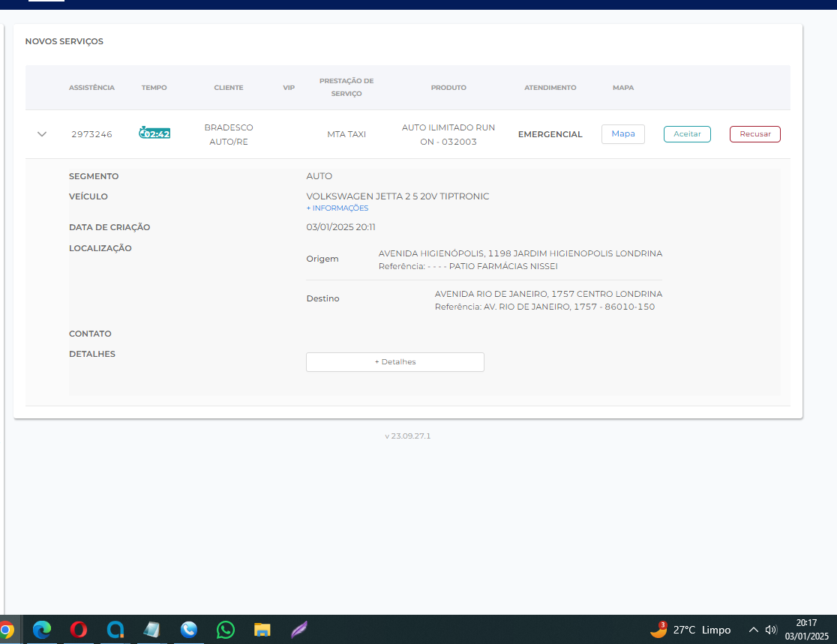This screenshot has width=837, height=644.
Task: Open Microsoft Edge from the taskbar
Action: coord(41,630)
